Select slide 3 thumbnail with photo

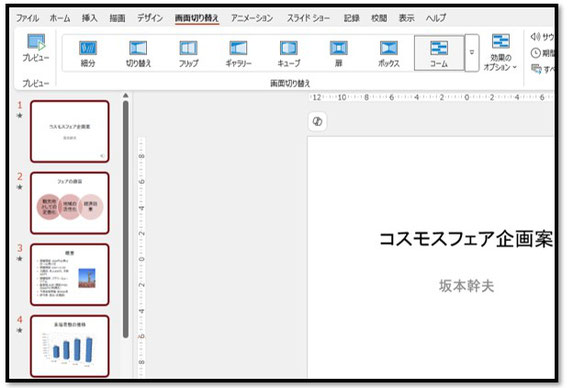70,275
